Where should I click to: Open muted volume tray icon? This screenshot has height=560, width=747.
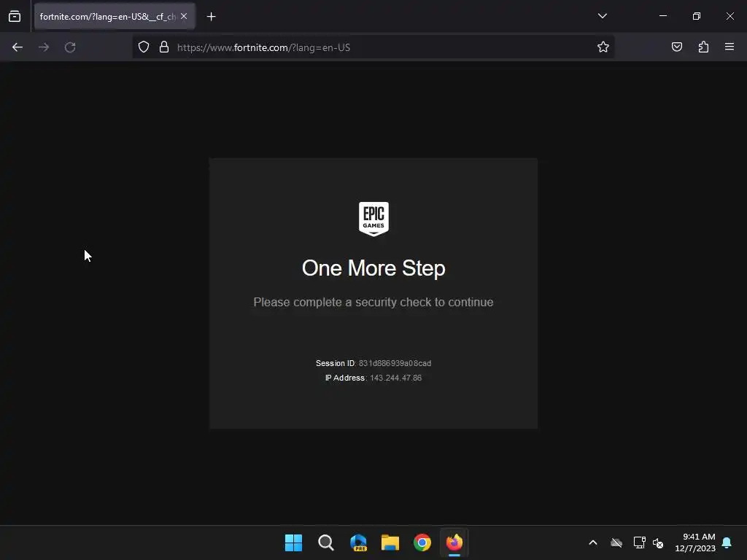point(658,542)
